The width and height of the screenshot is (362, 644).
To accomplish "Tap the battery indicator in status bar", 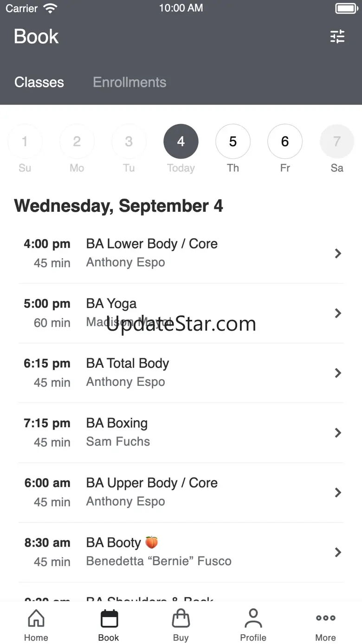I will click(346, 8).
